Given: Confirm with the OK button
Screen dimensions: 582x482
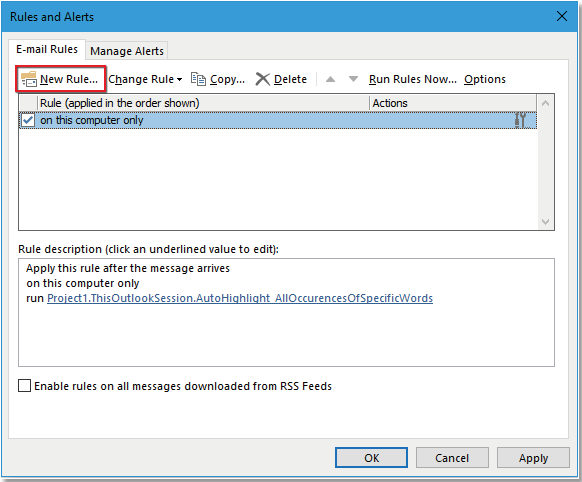Looking at the screenshot, I should tap(372, 458).
